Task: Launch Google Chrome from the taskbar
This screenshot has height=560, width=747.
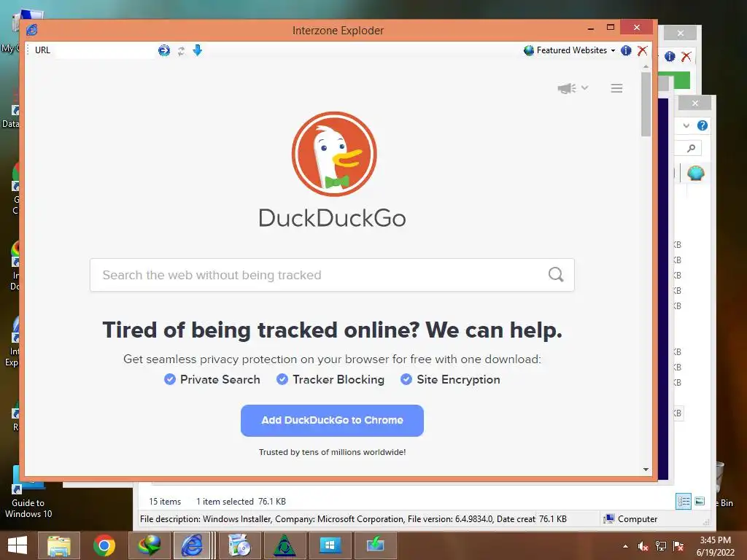Action: pyautogui.click(x=104, y=545)
